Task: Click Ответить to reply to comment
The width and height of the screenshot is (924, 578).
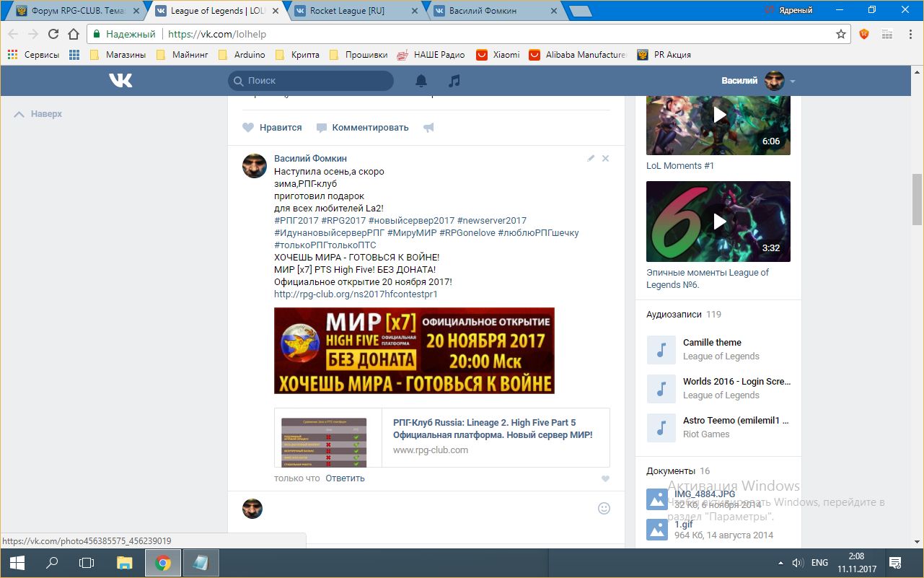Action: [345, 478]
